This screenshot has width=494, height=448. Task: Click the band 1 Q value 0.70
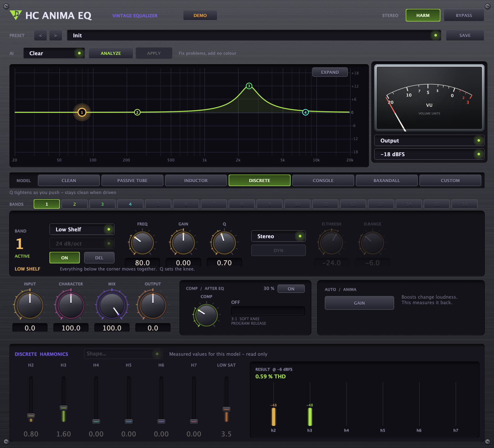pos(224,263)
